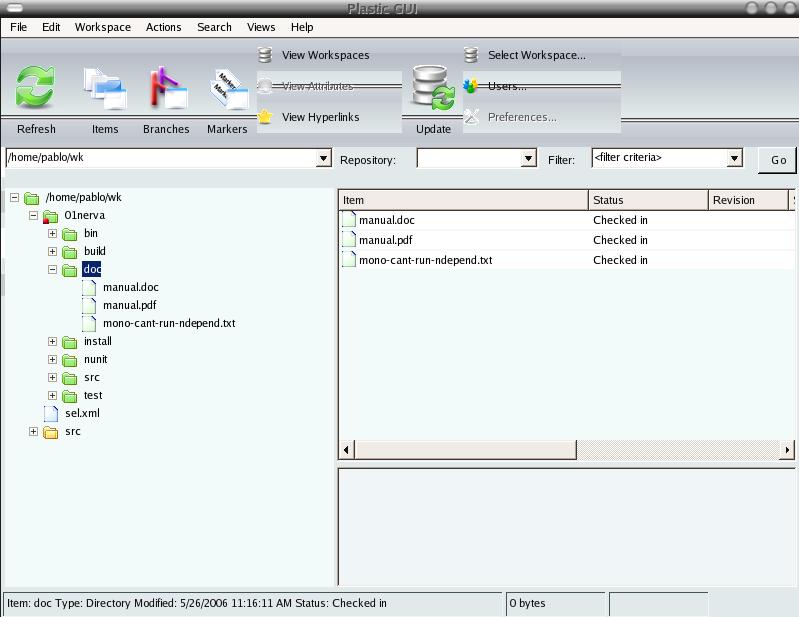Expand the bin folder node
799x617 pixels.
point(52,233)
